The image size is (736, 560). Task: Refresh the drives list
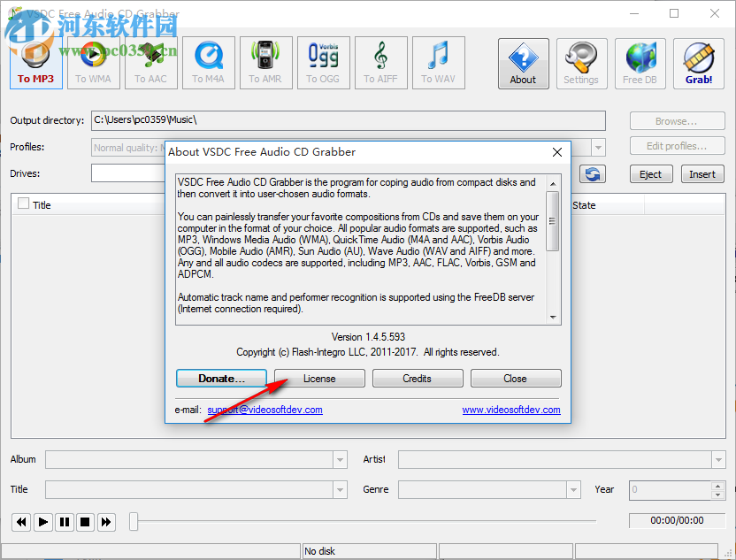point(592,173)
